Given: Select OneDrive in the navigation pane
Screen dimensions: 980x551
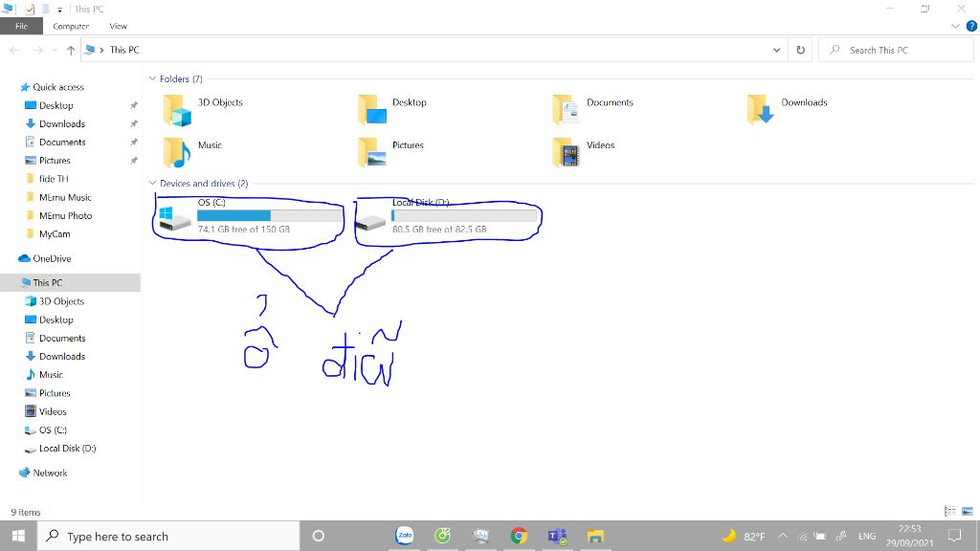Looking at the screenshot, I should click(x=52, y=258).
